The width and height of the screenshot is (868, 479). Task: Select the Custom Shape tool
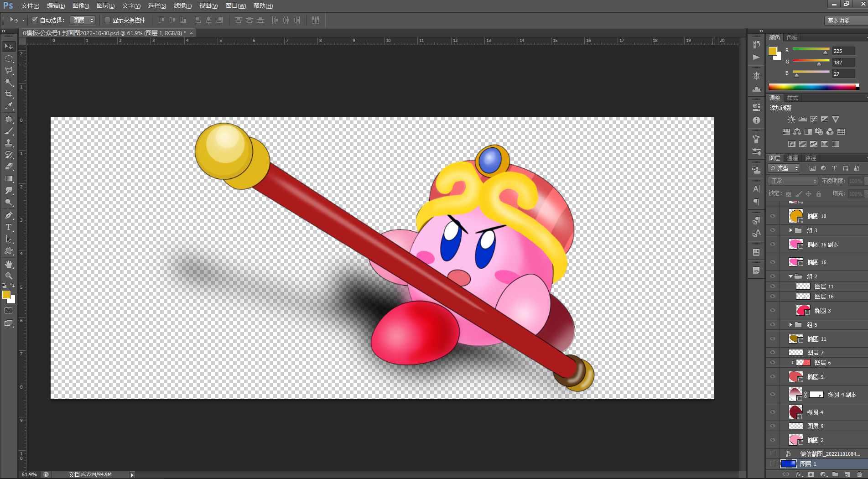tap(9, 251)
